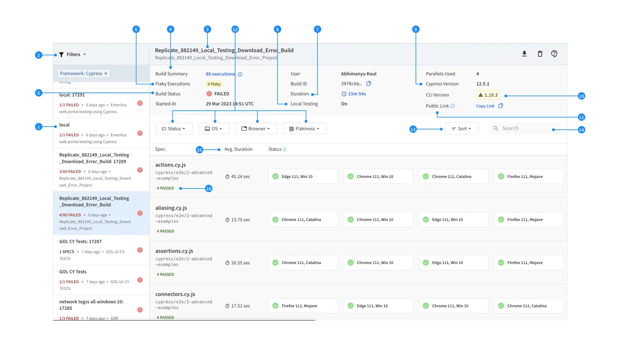Open the Sort menu

[462, 129]
